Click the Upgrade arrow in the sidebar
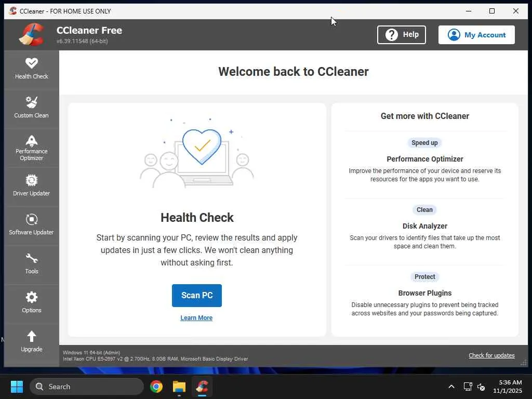 click(x=32, y=342)
